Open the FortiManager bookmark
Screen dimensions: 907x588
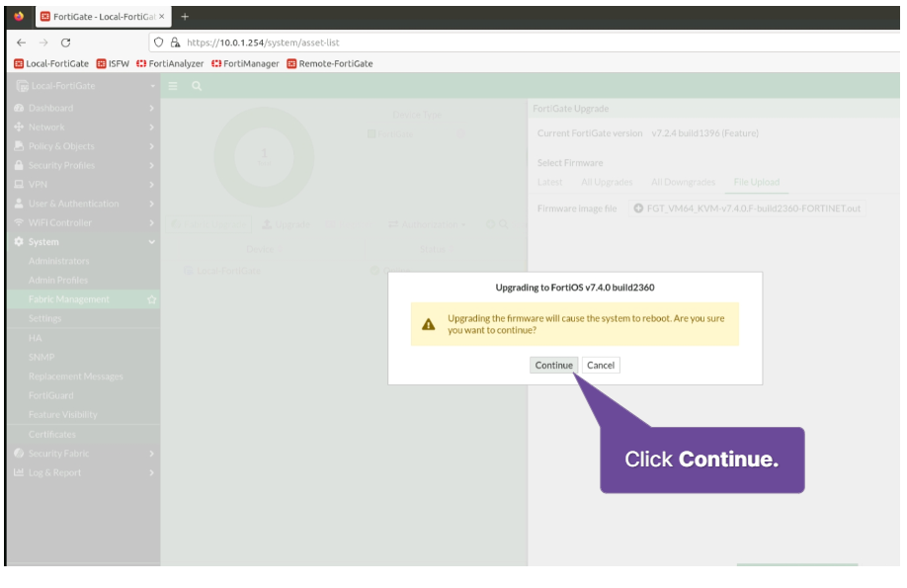pos(245,63)
